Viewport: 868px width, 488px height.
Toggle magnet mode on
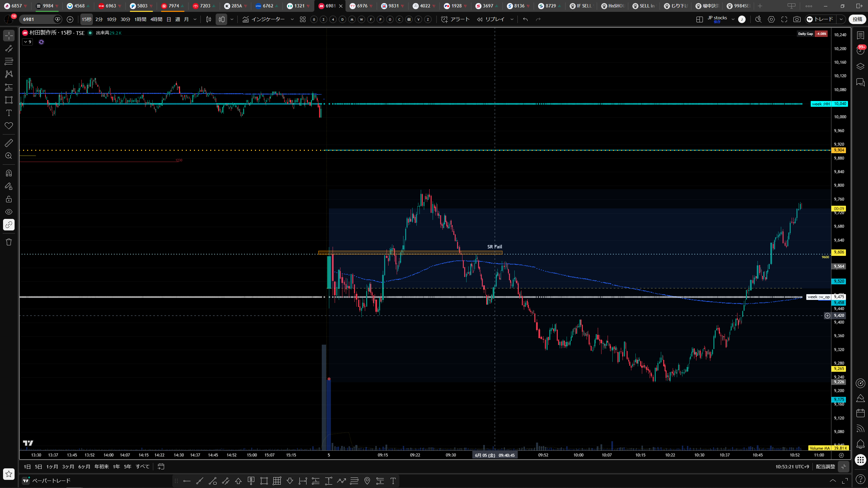[x=9, y=173]
